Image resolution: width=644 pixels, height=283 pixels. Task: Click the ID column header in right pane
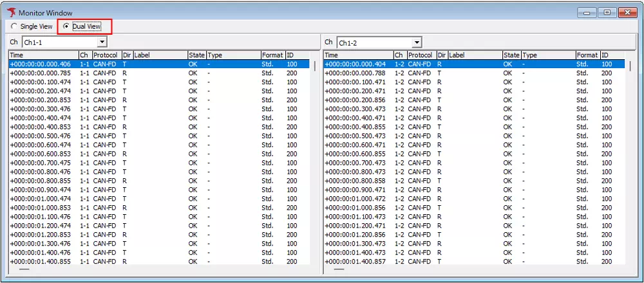click(x=612, y=55)
